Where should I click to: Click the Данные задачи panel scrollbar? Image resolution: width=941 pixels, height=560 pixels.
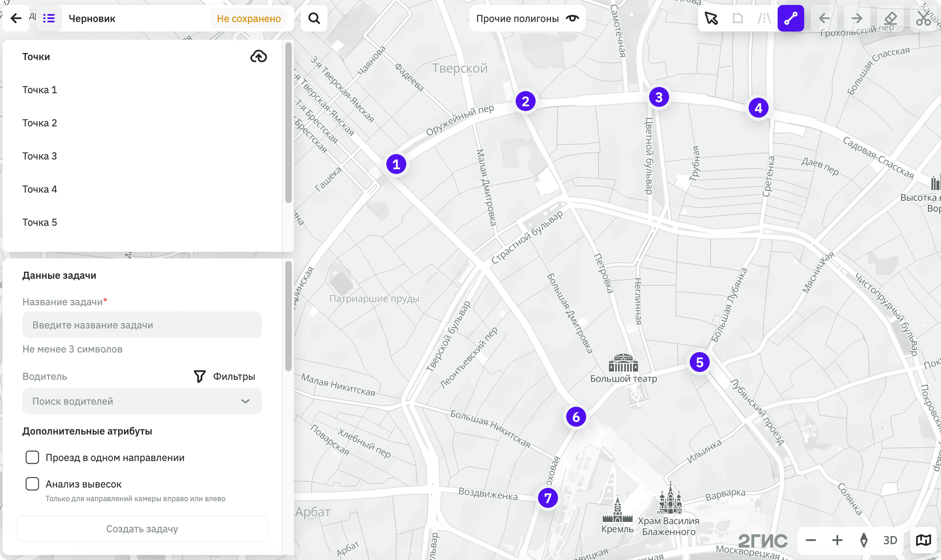[288, 316]
